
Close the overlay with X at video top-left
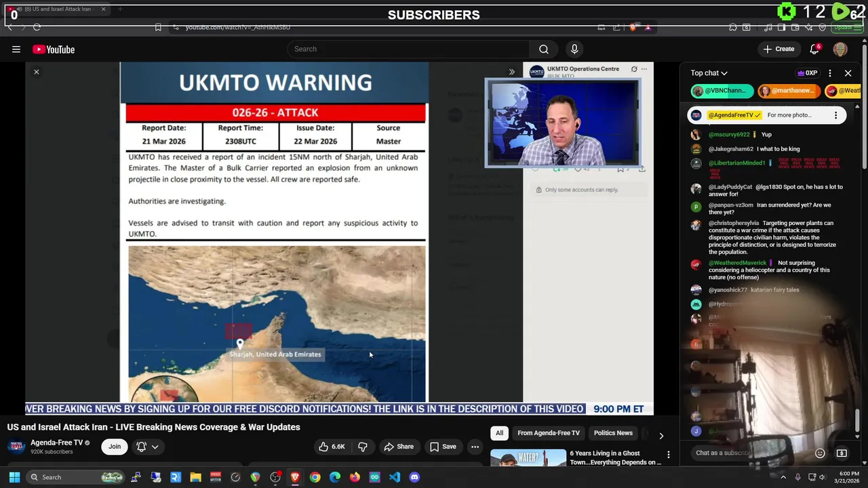(37, 72)
